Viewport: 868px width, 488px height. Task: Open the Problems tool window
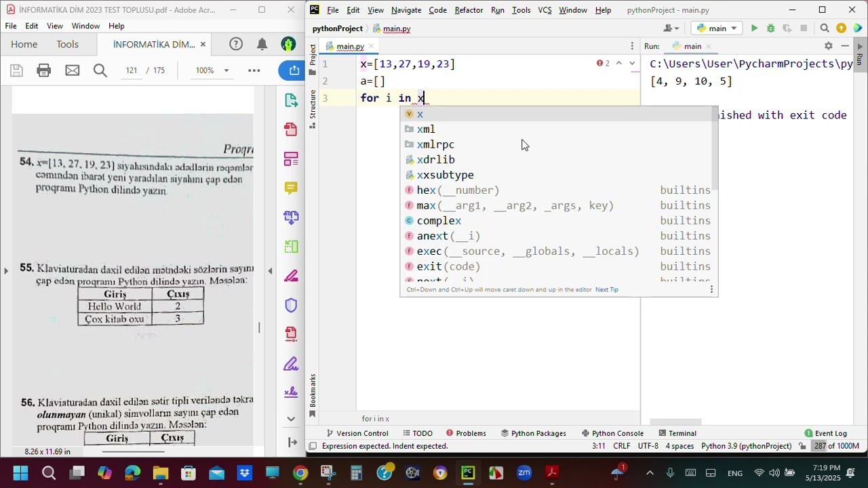tap(465, 433)
